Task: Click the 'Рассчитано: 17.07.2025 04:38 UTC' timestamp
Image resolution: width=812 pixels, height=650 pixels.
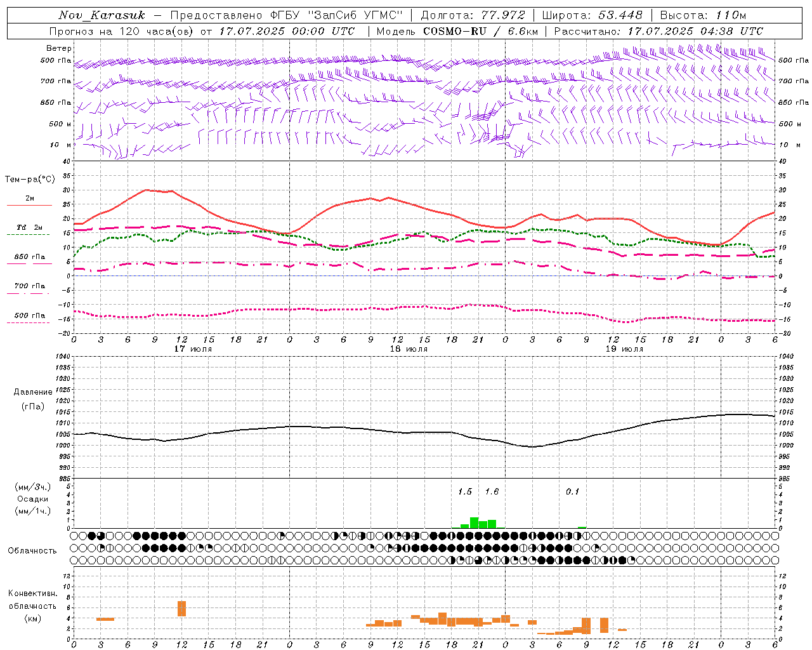Action: tap(659, 31)
